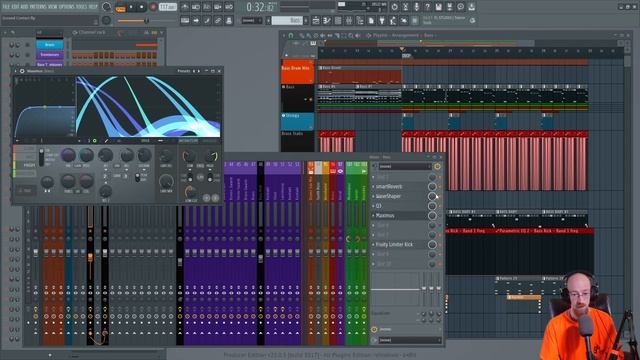
Task: Click Maximus effect slot name
Action: [385, 216]
